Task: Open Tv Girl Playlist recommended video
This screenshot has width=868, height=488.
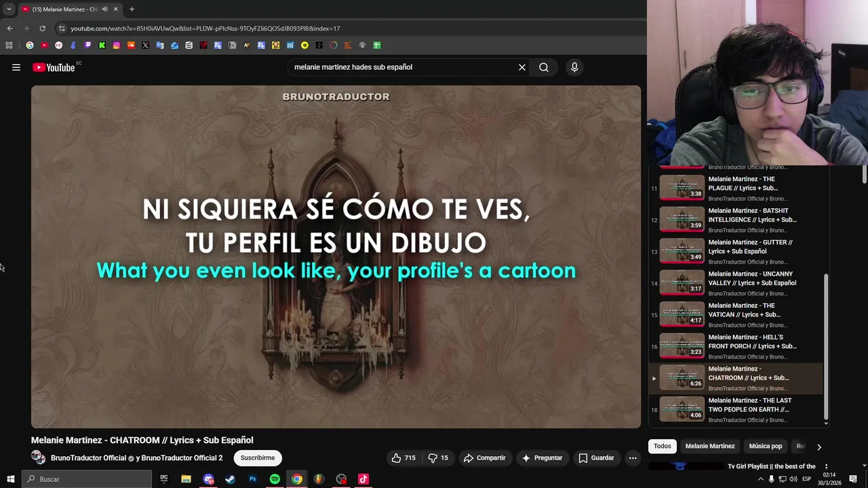Action: click(x=772, y=466)
